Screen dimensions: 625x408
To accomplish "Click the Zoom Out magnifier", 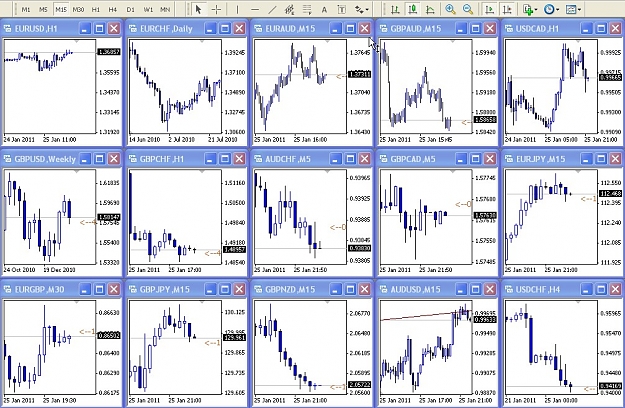I will [x=468, y=9].
